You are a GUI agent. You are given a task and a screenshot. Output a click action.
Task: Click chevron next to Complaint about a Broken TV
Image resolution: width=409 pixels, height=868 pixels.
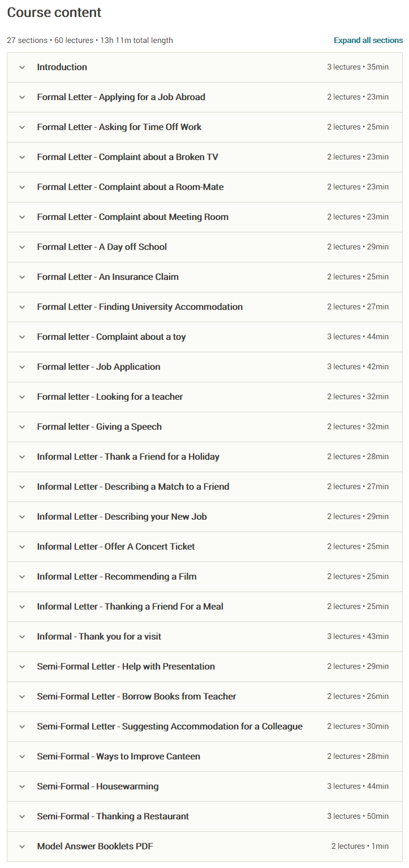tap(22, 157)
